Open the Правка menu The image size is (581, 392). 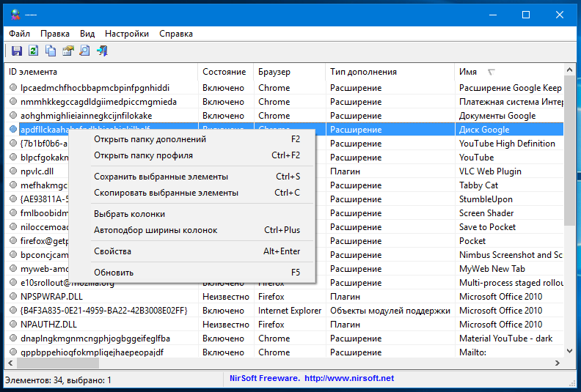click(x=55, y=34)
